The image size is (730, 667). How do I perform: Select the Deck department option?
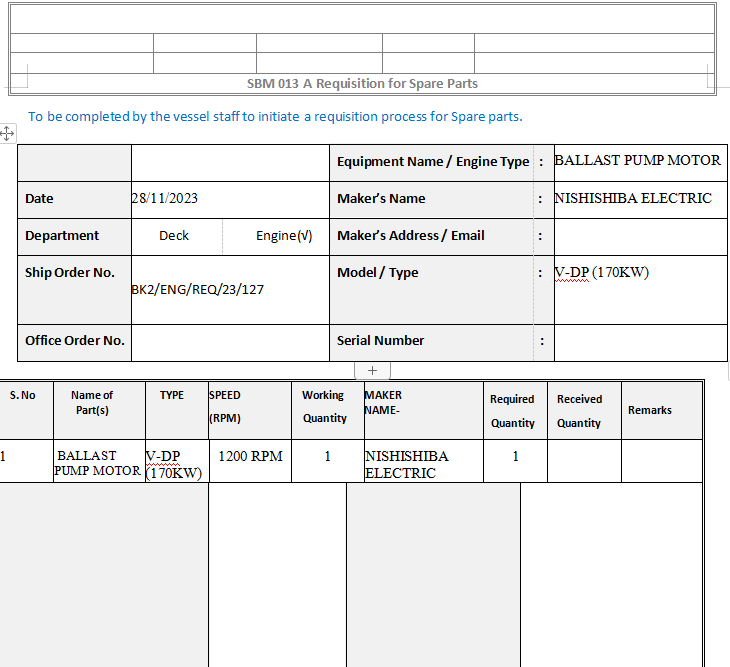tap(174, 236)
